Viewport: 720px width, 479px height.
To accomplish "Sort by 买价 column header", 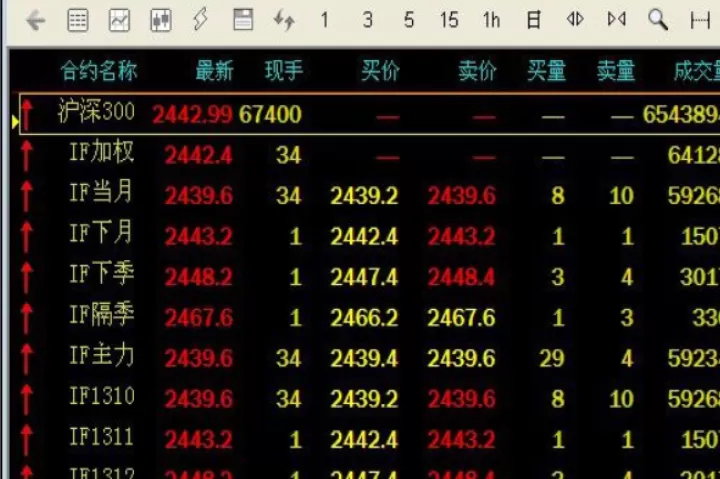I will pos(380,71).
